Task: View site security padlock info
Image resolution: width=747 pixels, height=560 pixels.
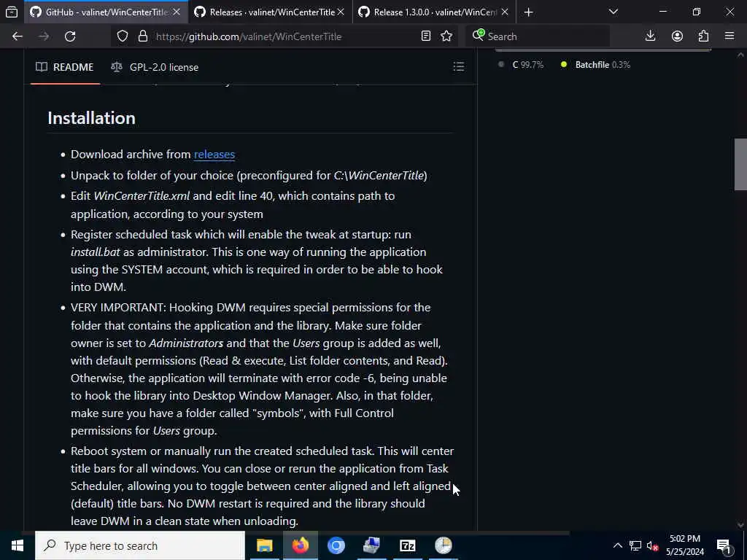Action: tap(142, 36)
